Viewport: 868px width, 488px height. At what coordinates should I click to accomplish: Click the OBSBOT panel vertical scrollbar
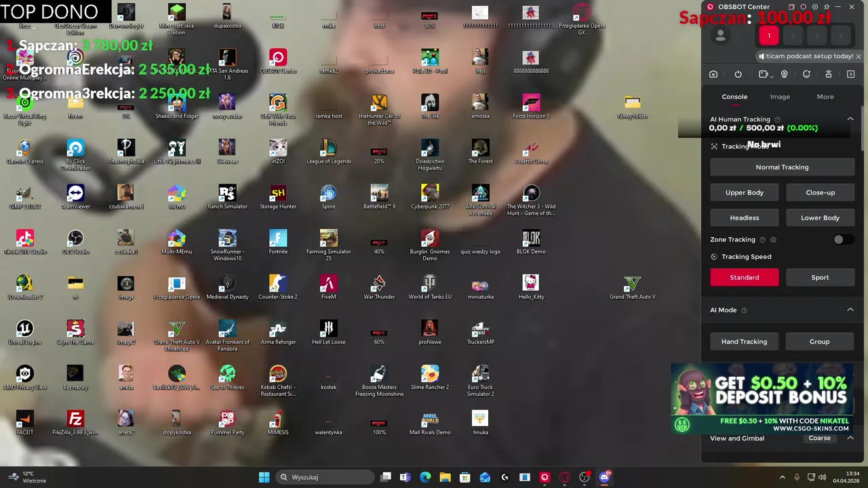tap(863, 129)
